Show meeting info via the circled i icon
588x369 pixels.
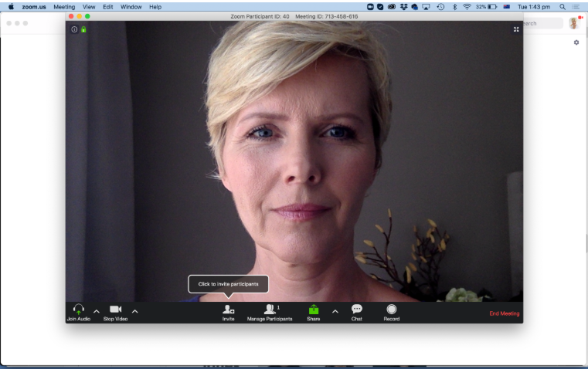74,29
